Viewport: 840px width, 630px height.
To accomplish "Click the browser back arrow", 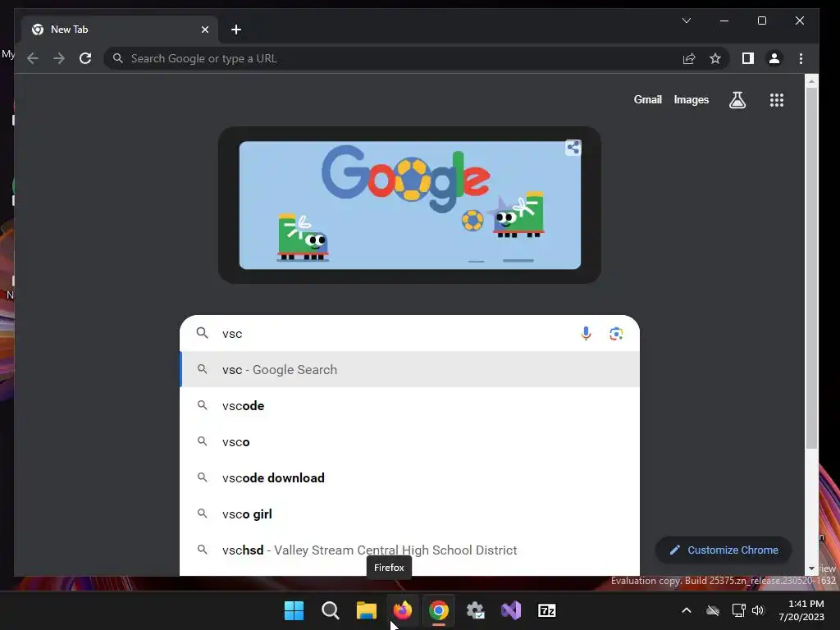I will [x=33, y=58].
